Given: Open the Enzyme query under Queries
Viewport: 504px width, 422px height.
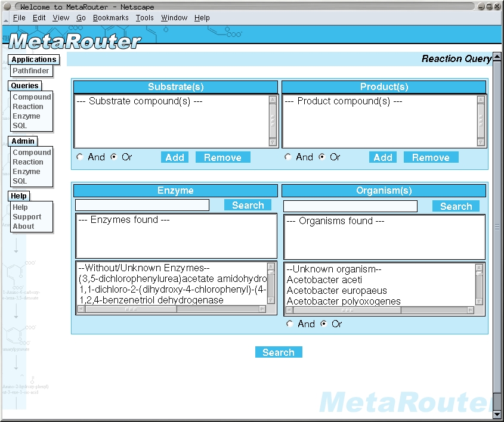Looking at the screenshot, I should tap(26, 116).
